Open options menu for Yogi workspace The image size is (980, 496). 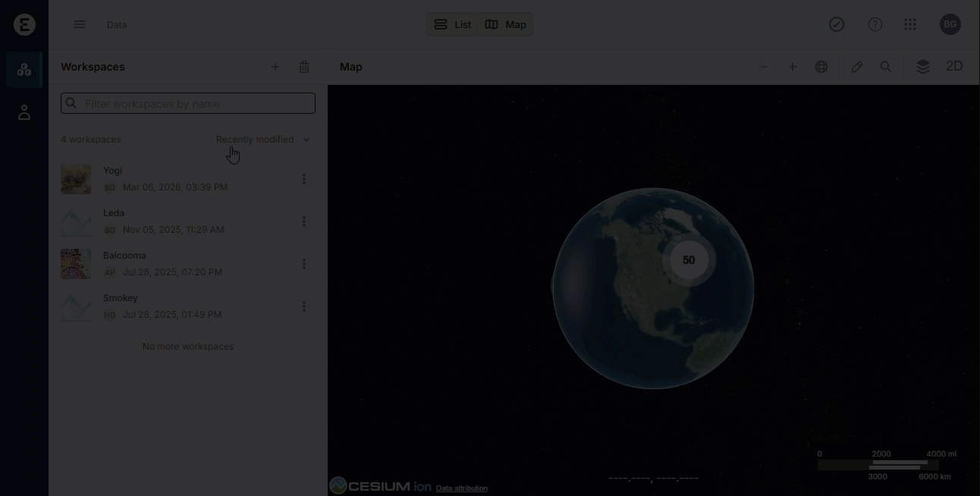(x=304, y=179)
